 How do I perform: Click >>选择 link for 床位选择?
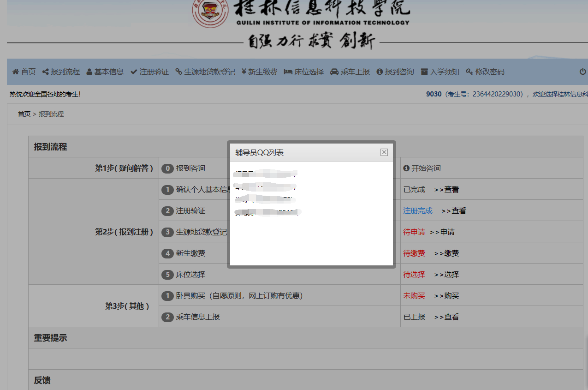tap(446, 275)
